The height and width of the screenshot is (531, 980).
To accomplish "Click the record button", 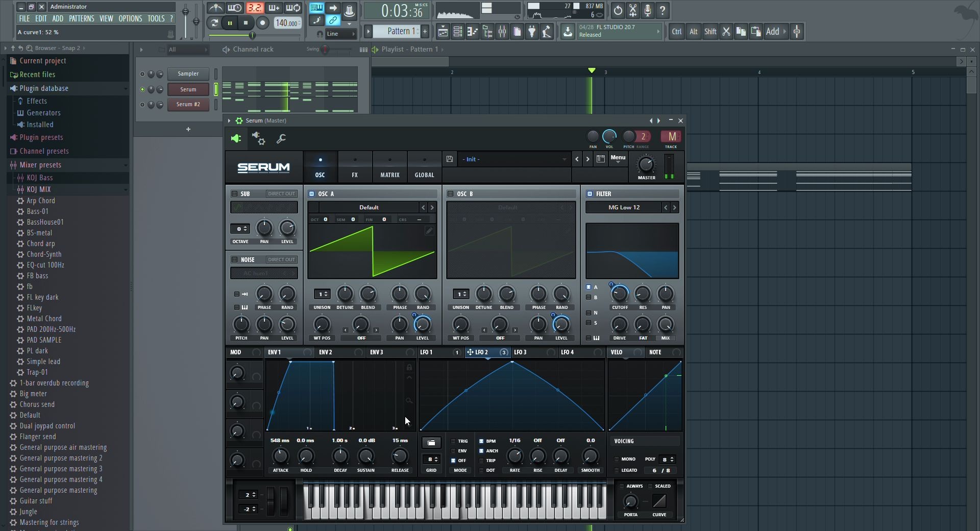I will point(262,23).
